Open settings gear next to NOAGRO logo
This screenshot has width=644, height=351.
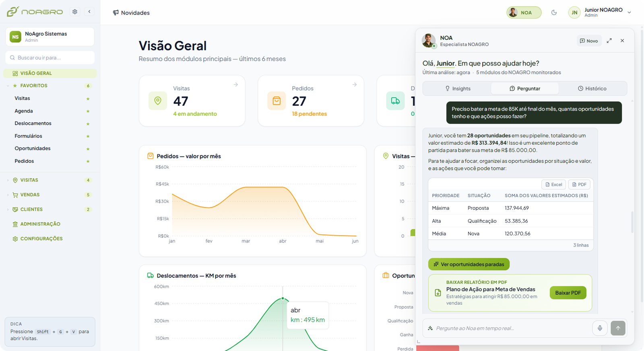(x=75, y=12)
